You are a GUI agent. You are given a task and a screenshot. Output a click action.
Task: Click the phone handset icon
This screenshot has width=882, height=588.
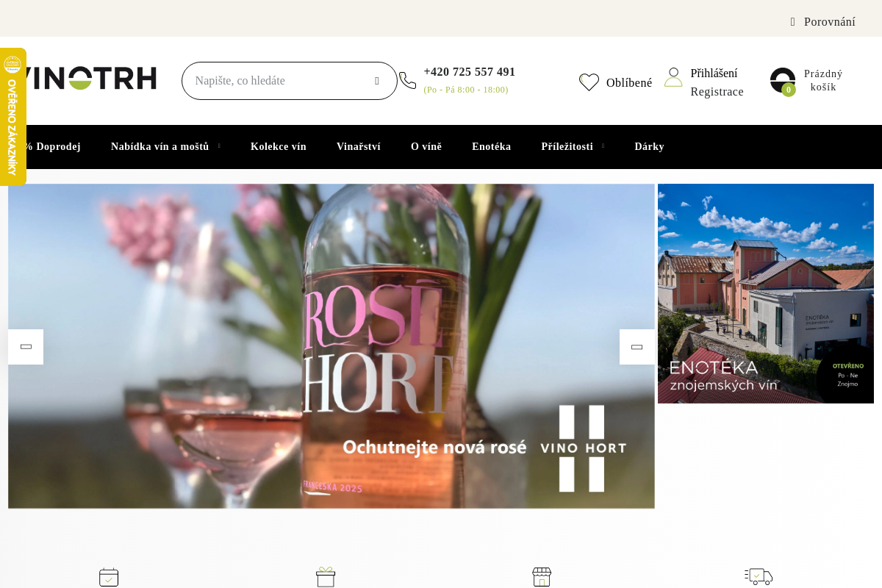[408, 81]
